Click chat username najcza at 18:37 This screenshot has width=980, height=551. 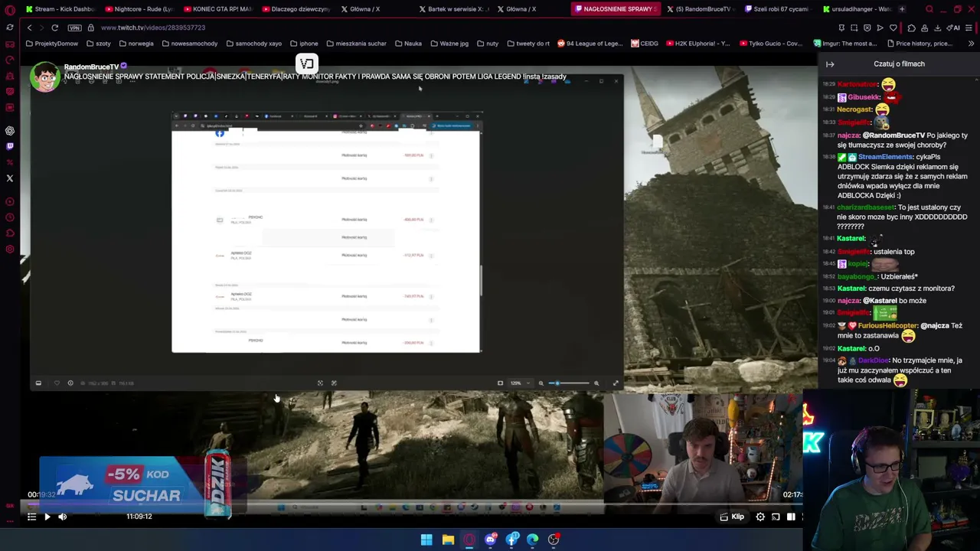pyautogui.click(x=848, y=135)
